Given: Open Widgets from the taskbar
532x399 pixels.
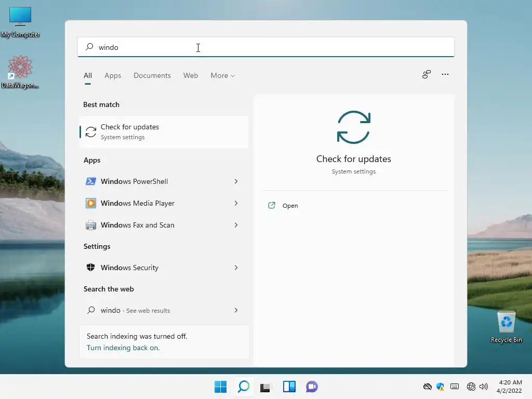Looking at the screenshot, I should (x=289, y=387).
